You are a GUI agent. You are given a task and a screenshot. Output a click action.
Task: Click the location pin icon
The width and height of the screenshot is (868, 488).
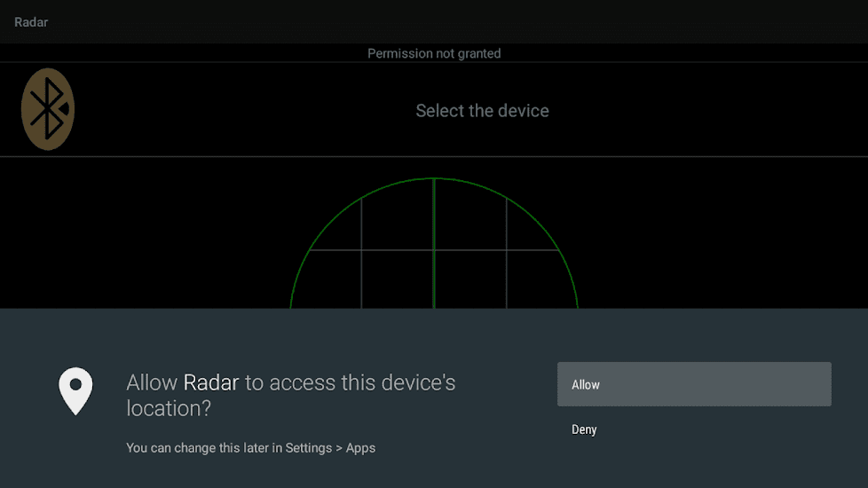click(75, 391)
